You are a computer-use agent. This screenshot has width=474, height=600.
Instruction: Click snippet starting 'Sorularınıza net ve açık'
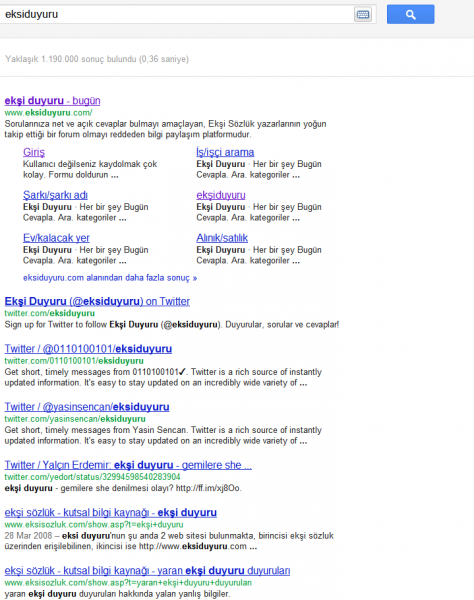point(165,129)
